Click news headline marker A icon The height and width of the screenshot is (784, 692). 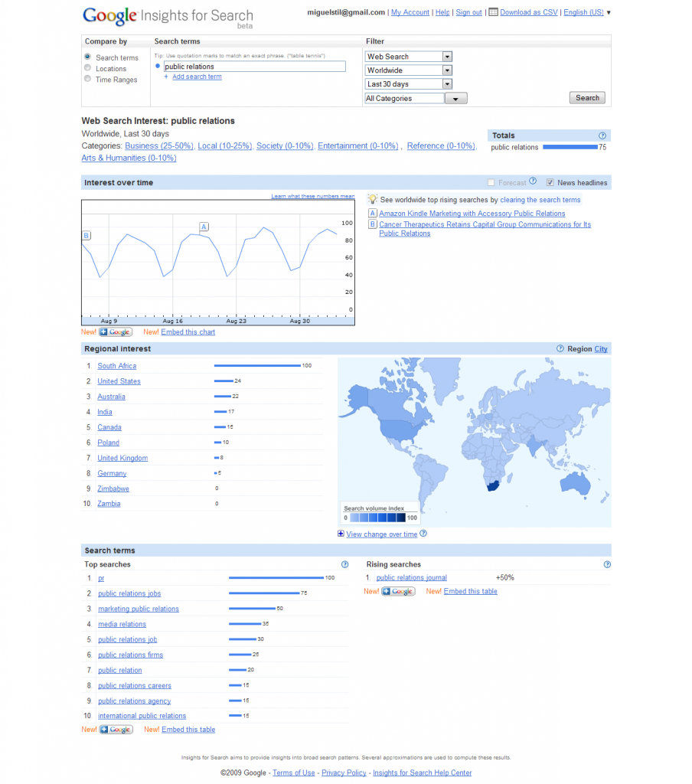pos(373,213)
